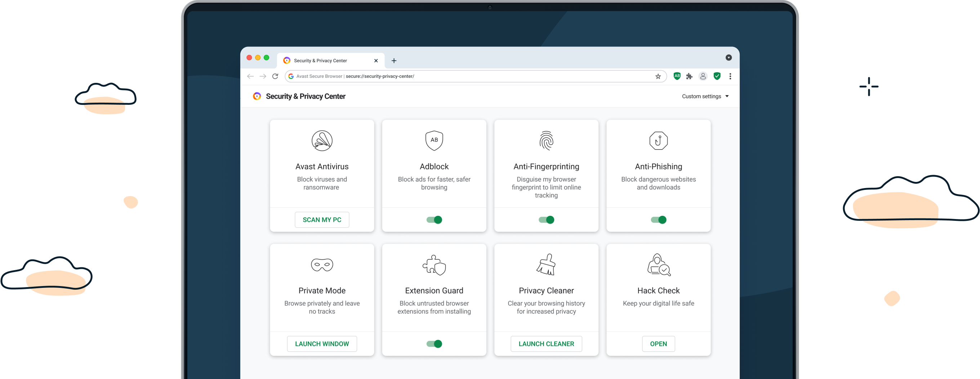Screen dimensions: 980x379
Task: Click LAUNCH CLEANER in Privacy Cleaner
Action: (546, 344)
